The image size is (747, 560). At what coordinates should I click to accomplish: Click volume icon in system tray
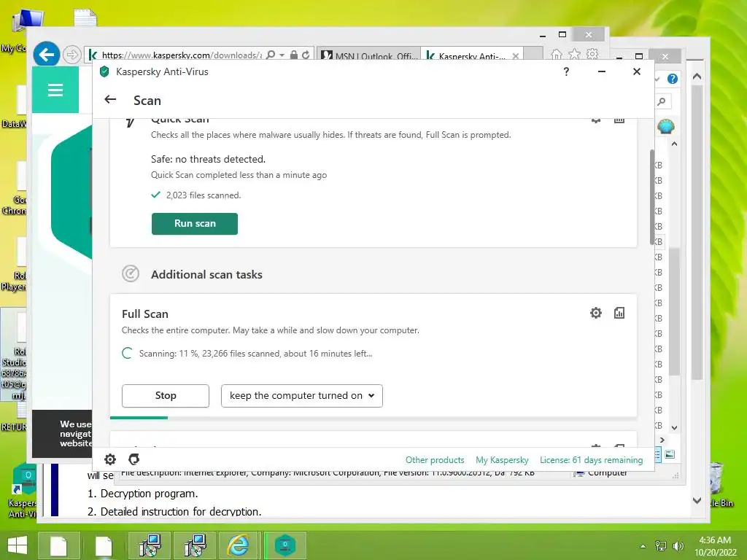(x=678, y=546)
